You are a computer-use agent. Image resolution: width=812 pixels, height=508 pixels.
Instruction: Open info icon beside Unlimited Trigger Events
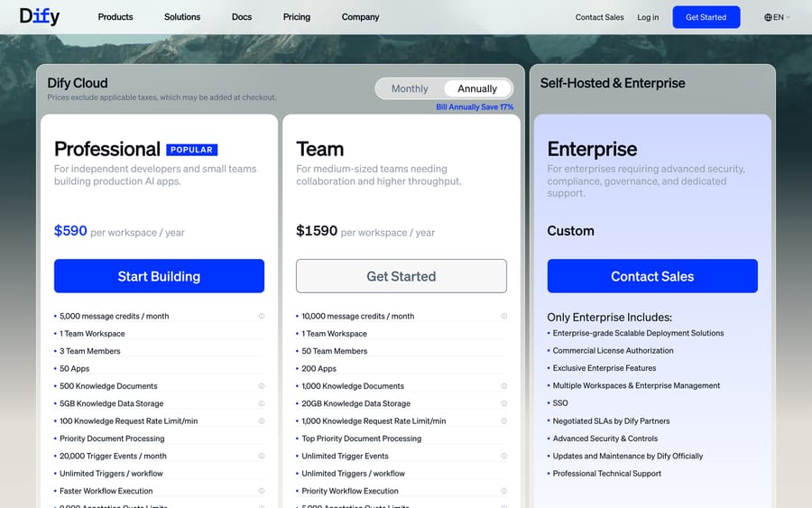tap(503, 456)
